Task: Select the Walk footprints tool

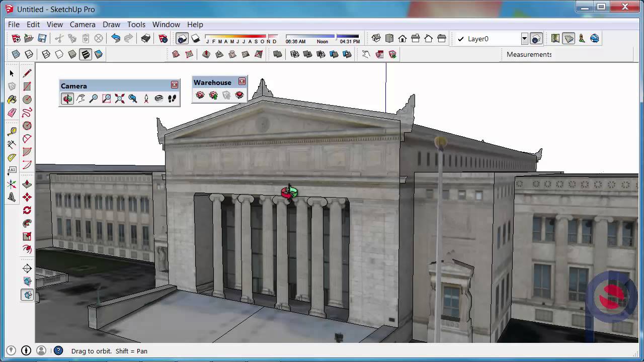Action: 172,99
